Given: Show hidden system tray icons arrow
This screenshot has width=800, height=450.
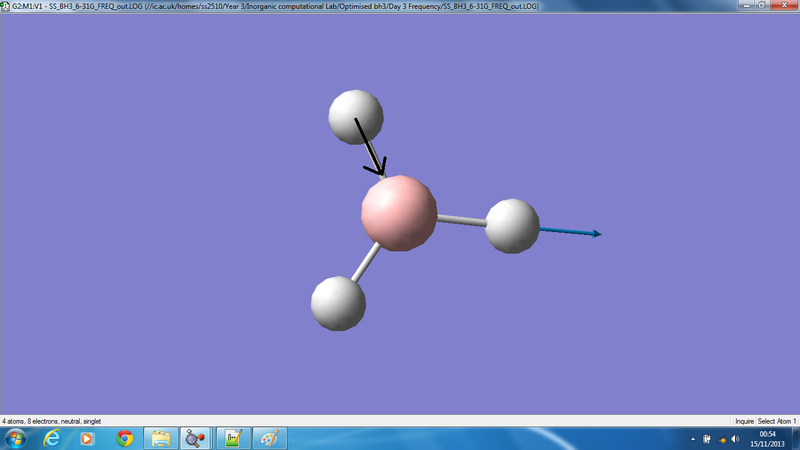Looking at the screenshot, I should (x=693, y=439).
